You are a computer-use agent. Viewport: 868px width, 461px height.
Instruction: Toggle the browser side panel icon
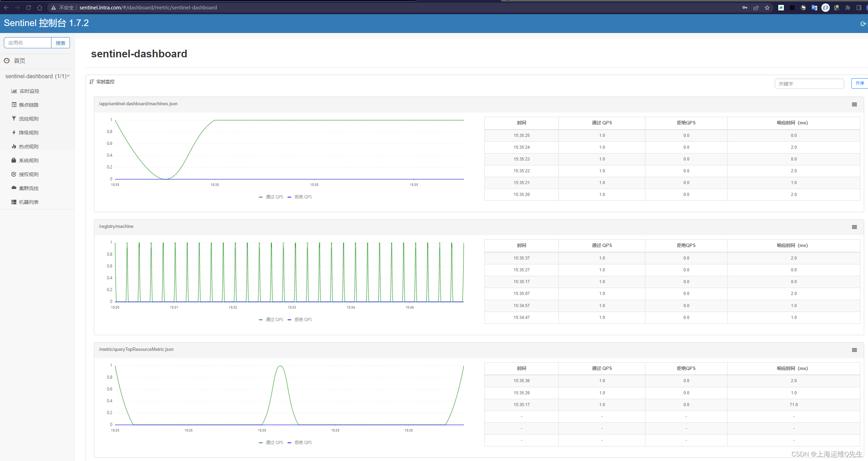(859, 8)
